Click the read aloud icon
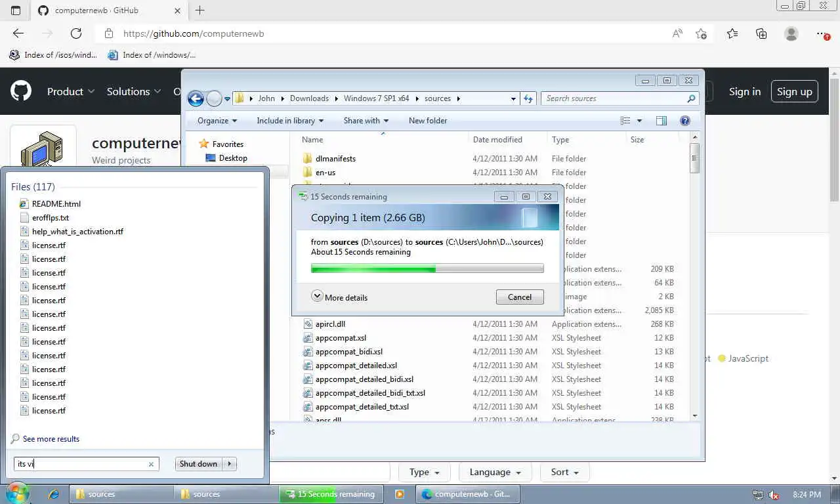The width and height of the screenshot is (840, 504). [x=677, y=33]
